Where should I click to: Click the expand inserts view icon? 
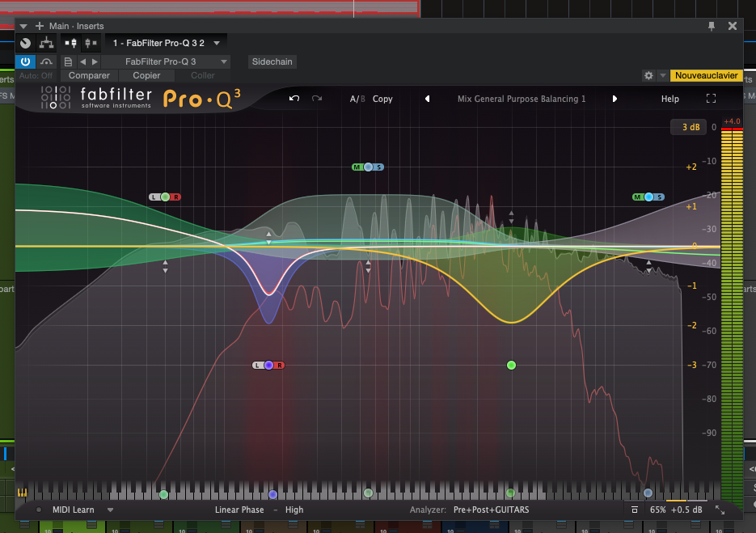pyautogui.click(x=71, y=43)
